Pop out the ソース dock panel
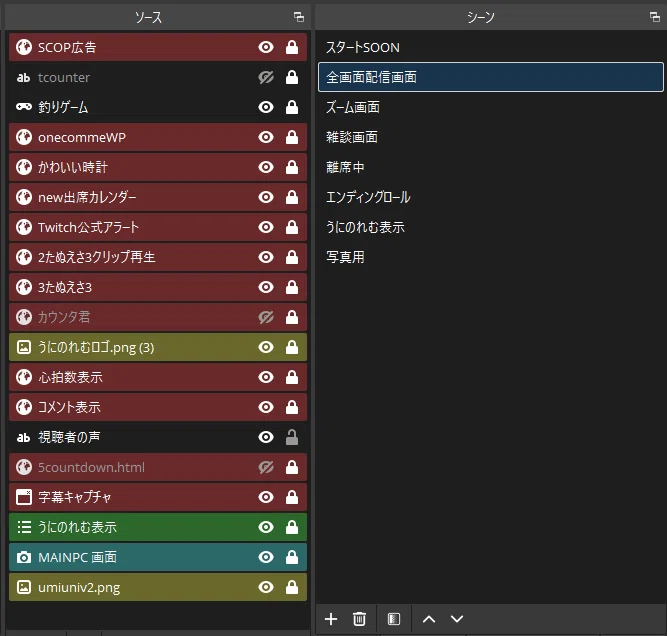 click(x=299, y=17)
